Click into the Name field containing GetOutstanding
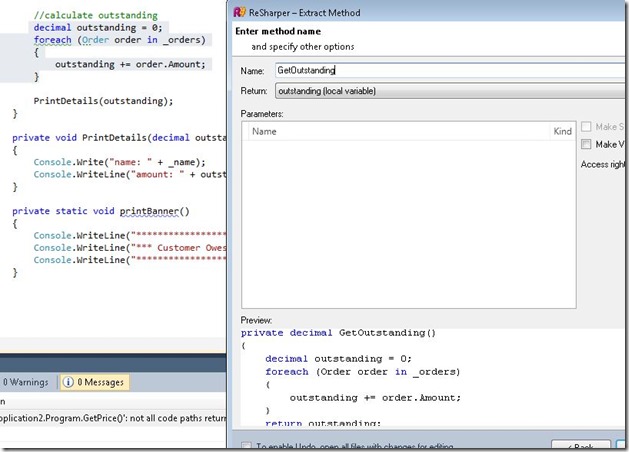Image resolution: width=629 pixels, height=452 pixels. (452, 70)
